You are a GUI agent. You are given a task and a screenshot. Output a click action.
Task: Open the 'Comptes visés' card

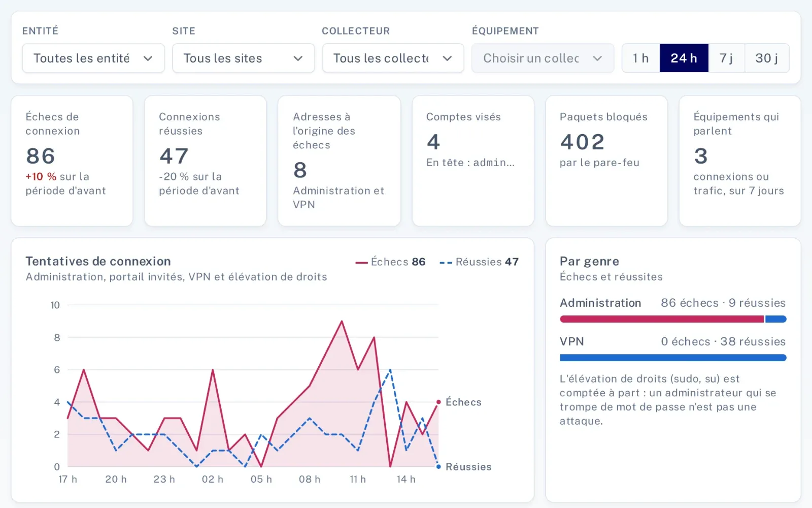coord(473,161)
